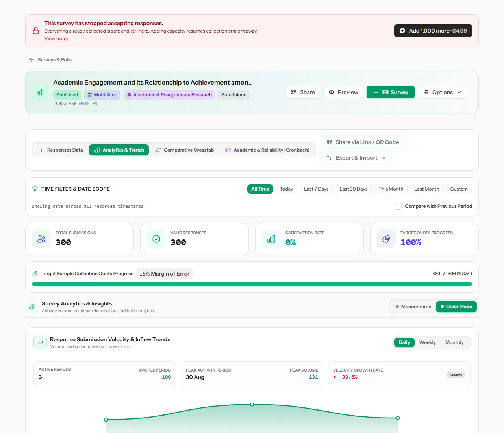504x433 pixels.
Task: Filter by Last Month
Action: 427,189
